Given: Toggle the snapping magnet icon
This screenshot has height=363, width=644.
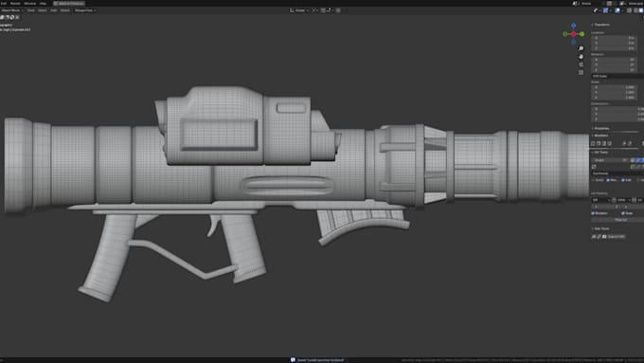Looking at the screenshot, I should pos(323,10).
